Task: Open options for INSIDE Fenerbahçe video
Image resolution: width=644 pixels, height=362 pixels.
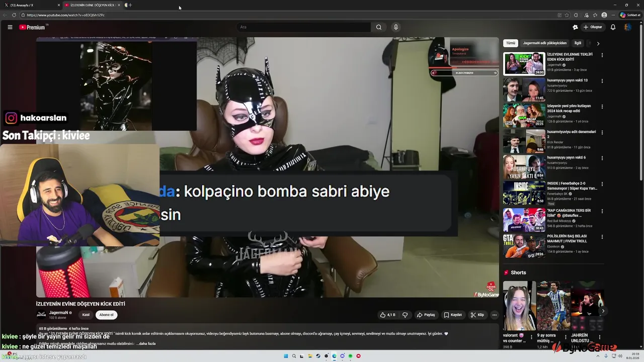Action: [602, 185]
